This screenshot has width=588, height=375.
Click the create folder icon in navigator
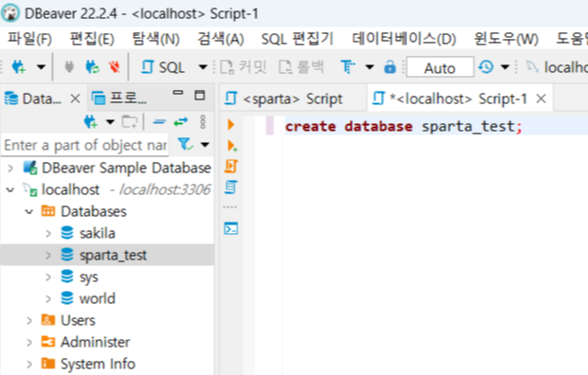pos(130,122)
